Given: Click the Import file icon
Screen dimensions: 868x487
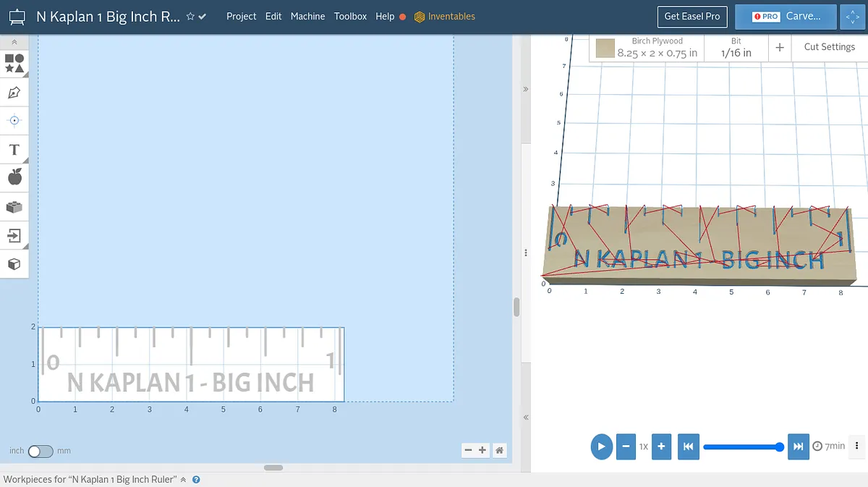Looking at the screenshot, I should [x=14, y=235].
